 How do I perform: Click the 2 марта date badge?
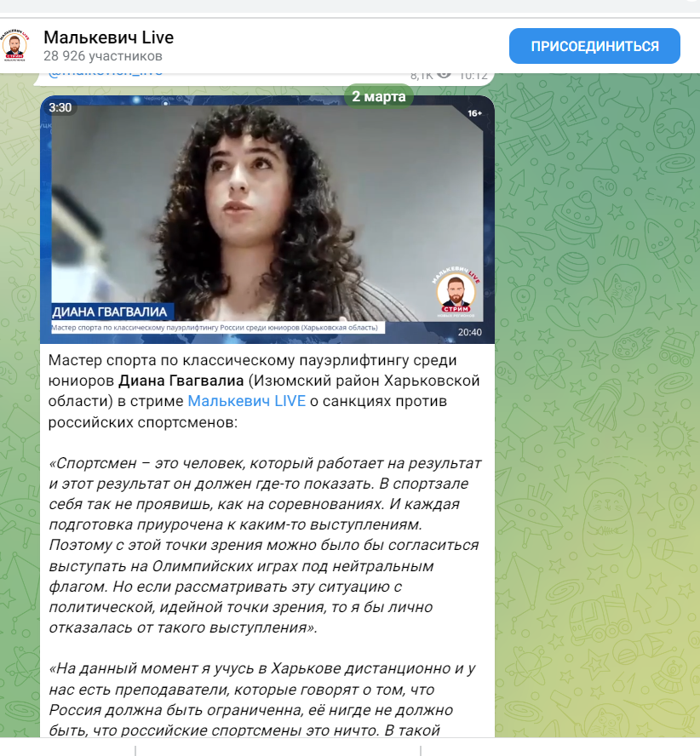(379, 96)
